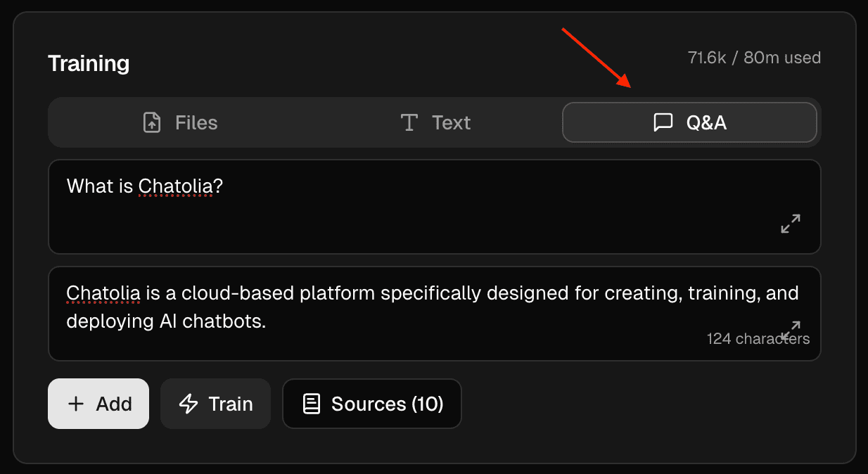Screen dimensions: 868x474
Task: Start training with the Train button
Action: coord(215,404)
